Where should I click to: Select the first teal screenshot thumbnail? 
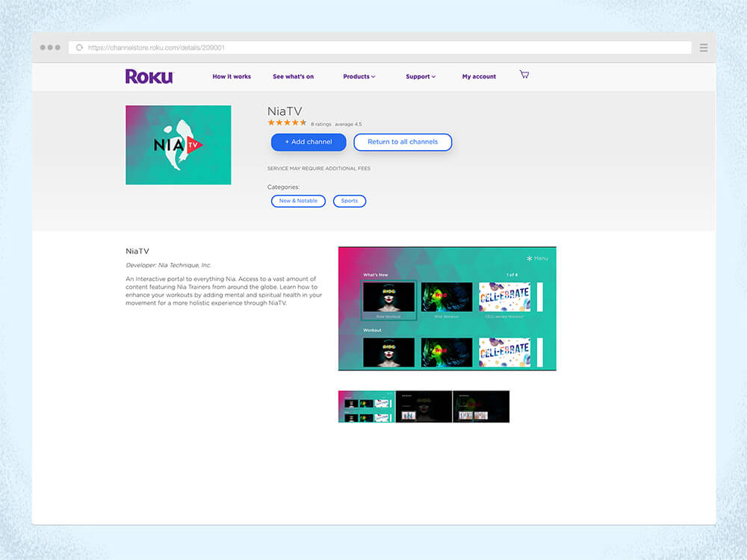366,407
